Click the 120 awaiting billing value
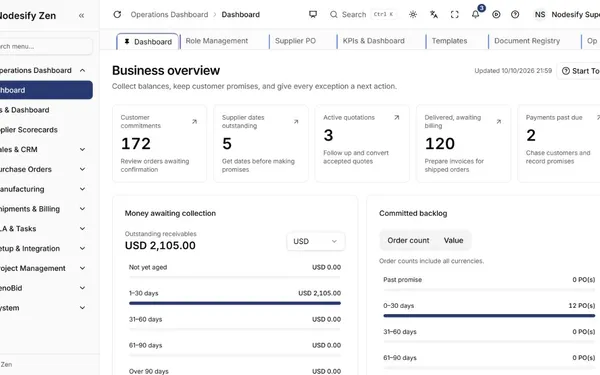 (x=440, y=144)
